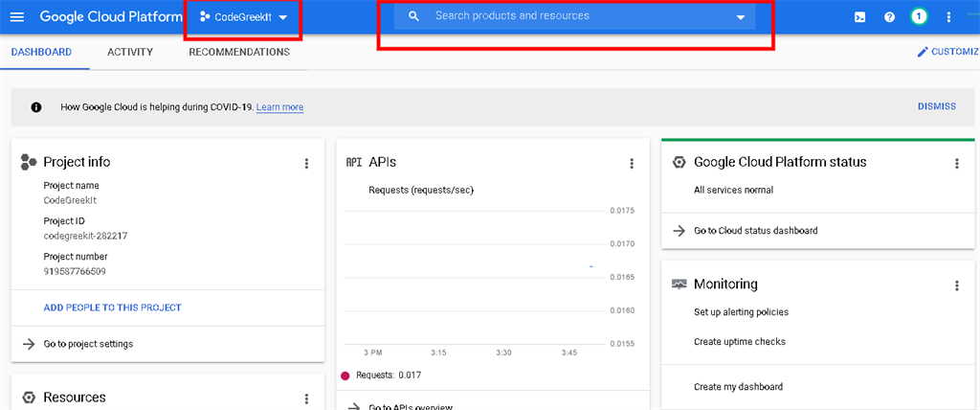980x410 pixels.
Task: Focus the Search products and resources field
Action: (574, 16)
